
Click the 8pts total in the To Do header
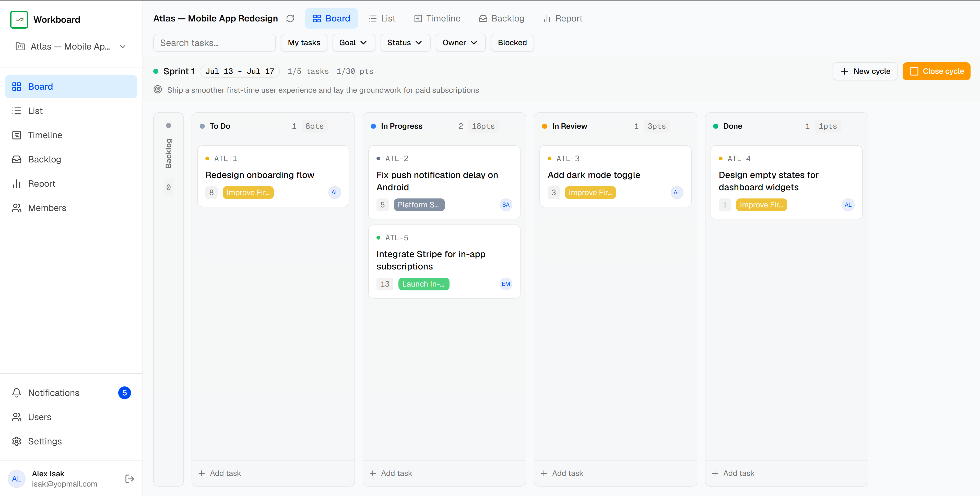pyautogui.click(x=315, y=126)
